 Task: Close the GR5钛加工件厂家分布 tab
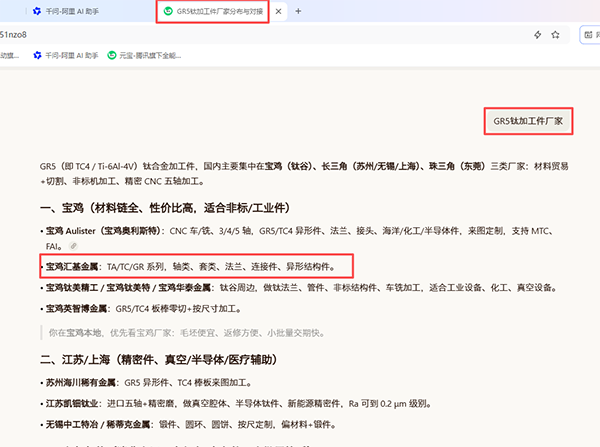tap(279, 11)
